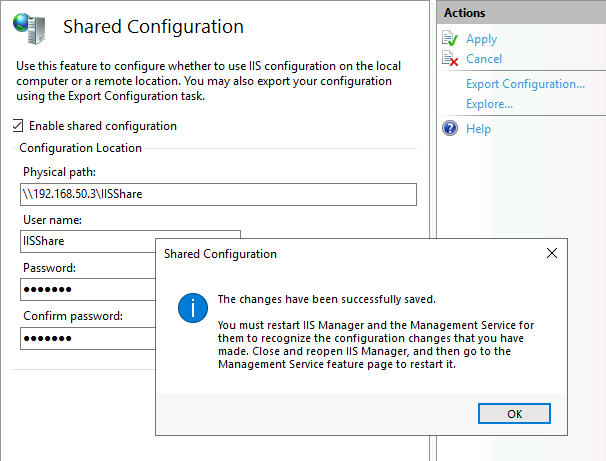
Task: Click OK in the Shared Configuration dialog
Action: (514, 413)
